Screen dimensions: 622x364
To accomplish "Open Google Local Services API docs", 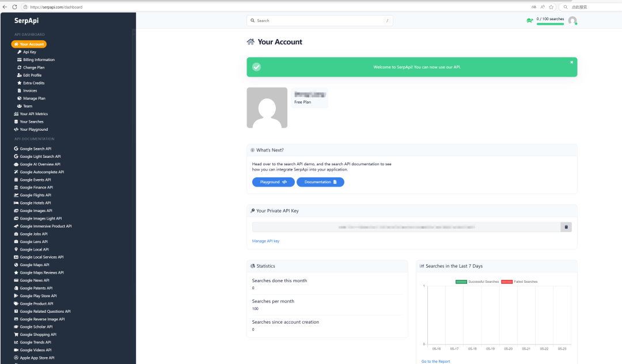I will tap(41, 257).
